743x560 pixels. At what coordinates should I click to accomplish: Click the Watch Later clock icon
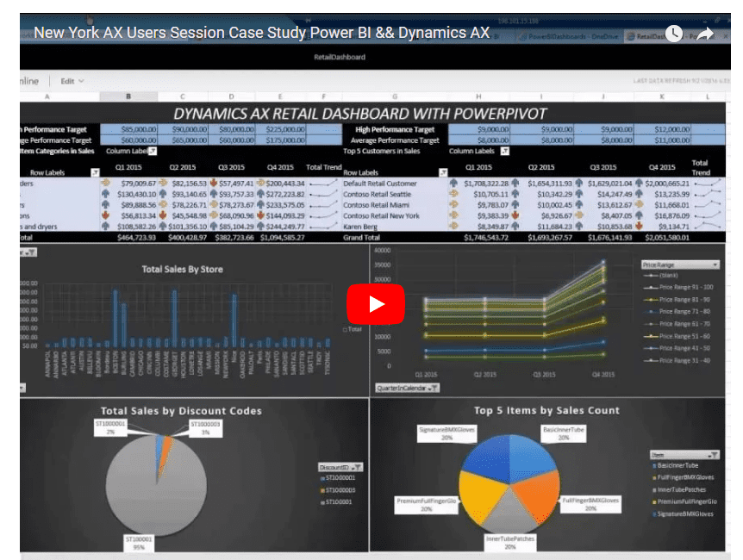(674, 34)
